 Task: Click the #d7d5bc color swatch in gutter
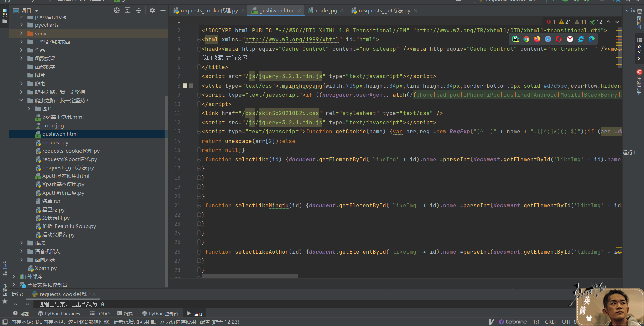[x=185, y=86]
